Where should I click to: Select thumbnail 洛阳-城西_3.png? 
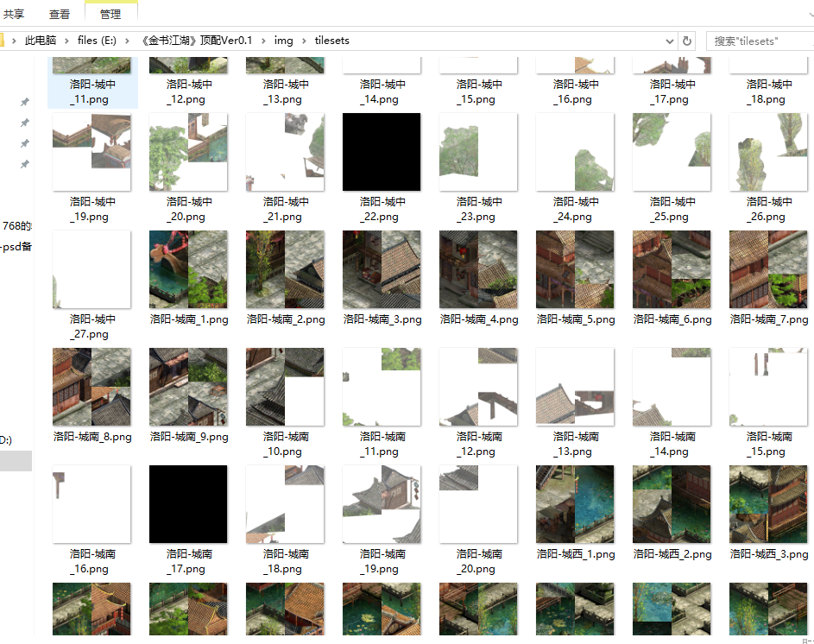pyautogui.click(x=768, y=504)
